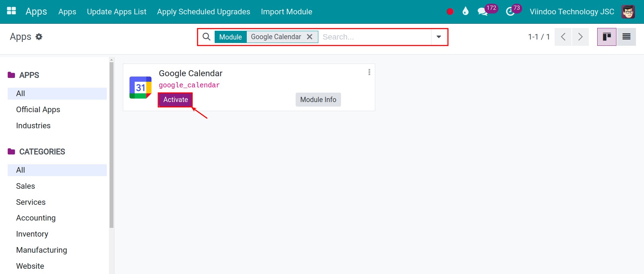
Task: Click the Google Calendar app logo
Action: click(140, 87)
